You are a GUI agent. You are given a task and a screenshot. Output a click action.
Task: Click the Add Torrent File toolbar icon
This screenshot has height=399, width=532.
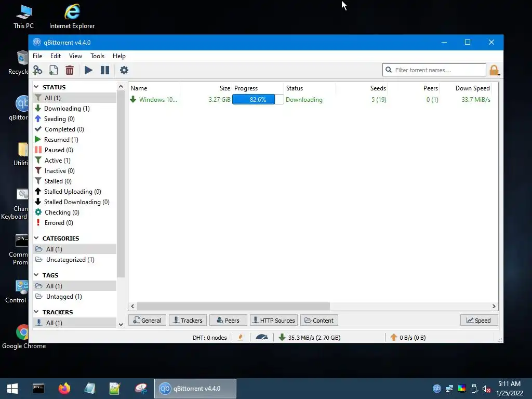click(x=54, y=70)
